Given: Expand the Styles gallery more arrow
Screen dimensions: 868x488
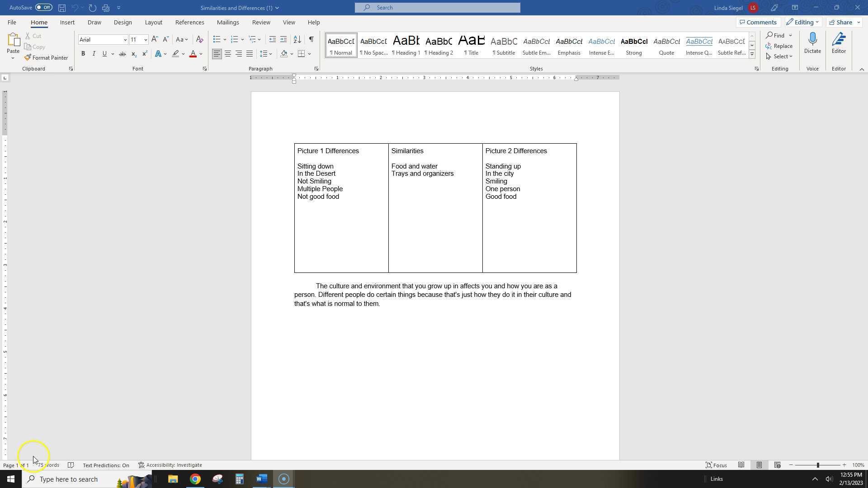Looking at the screenshot, I should point(752,54).
